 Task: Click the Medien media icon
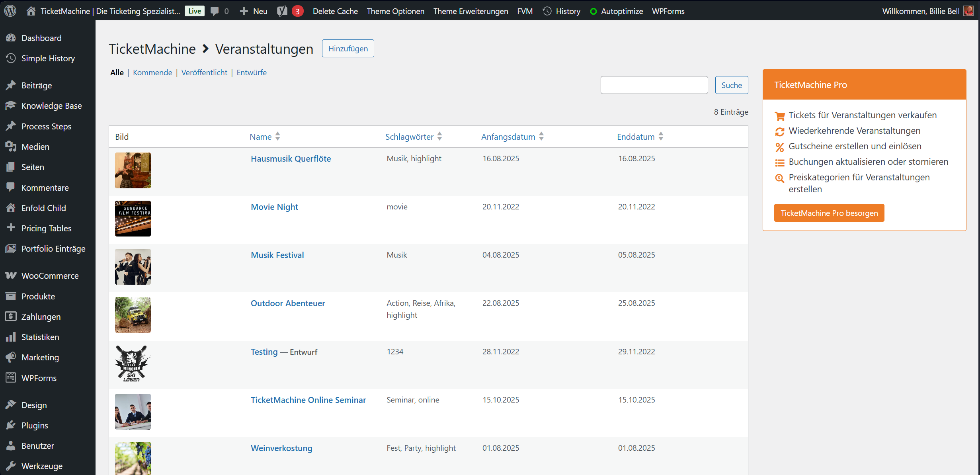tap(11, 147)
